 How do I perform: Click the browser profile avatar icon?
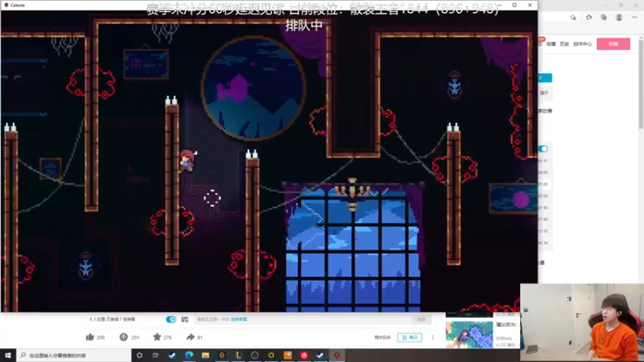click(619, 17)
